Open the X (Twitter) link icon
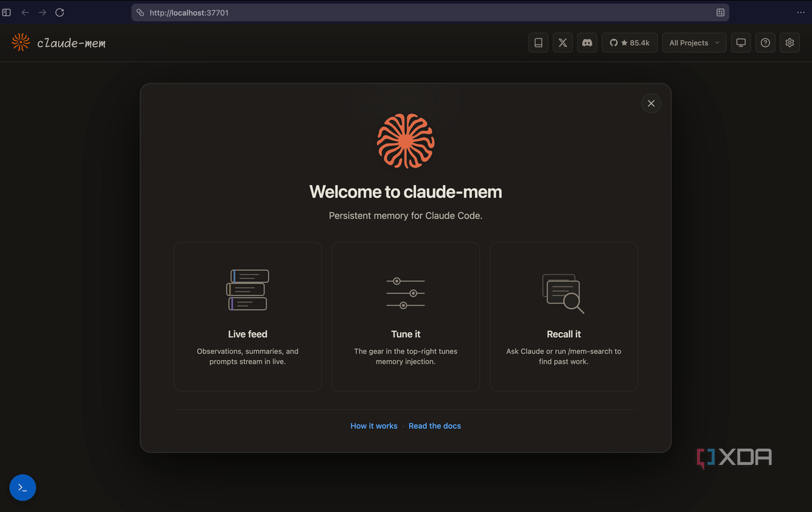Screen dimensions: 812x512 [x=562, y=43]
